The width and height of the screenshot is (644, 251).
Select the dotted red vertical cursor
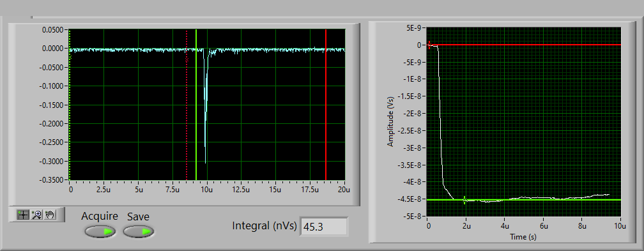(187, 105)
